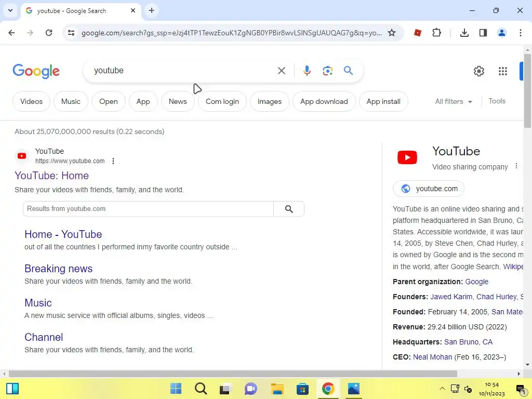The height and width of the screenshot is (399, 532).
Task: Open San Bruno, CA headquarters link
Action: (x=468, y=342)
